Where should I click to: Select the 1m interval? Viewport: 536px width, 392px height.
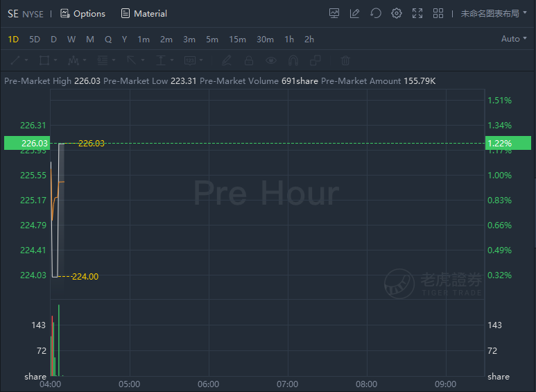pos(144,40)
